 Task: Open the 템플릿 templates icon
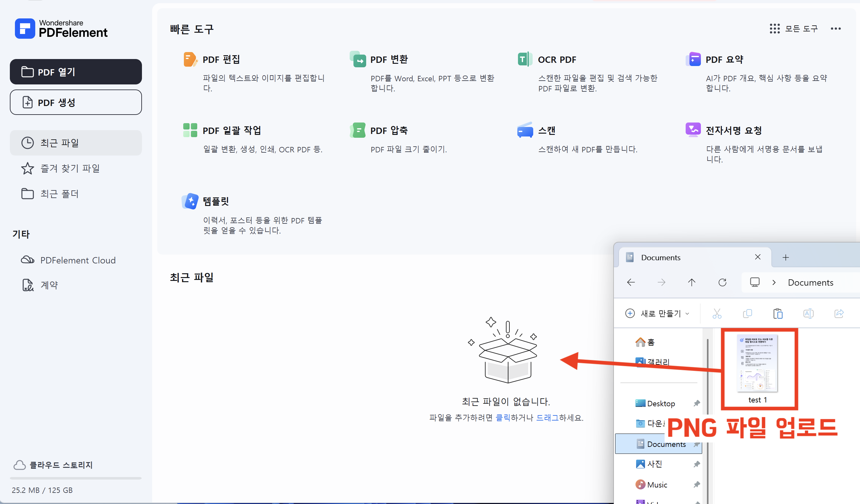[x=190, y=201]
